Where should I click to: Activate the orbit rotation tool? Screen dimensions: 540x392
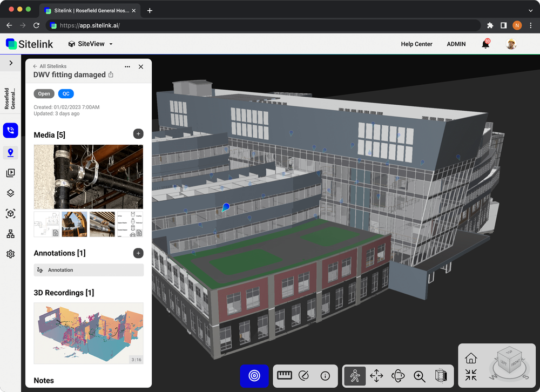tap(398, 376)
